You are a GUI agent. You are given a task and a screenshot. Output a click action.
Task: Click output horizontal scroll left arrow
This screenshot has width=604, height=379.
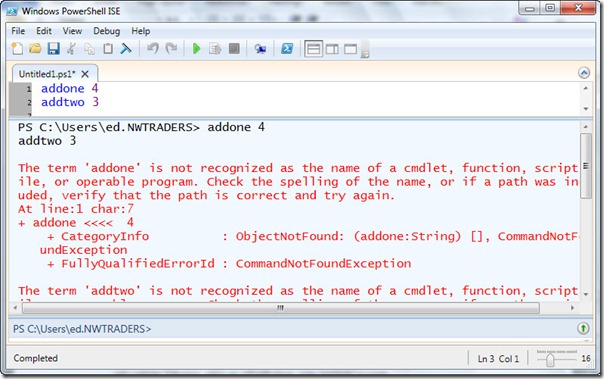click(15, 308)
